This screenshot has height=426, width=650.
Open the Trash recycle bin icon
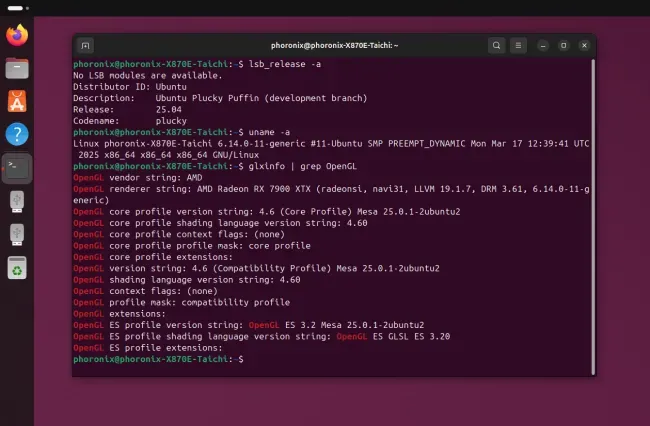[17, 268]
